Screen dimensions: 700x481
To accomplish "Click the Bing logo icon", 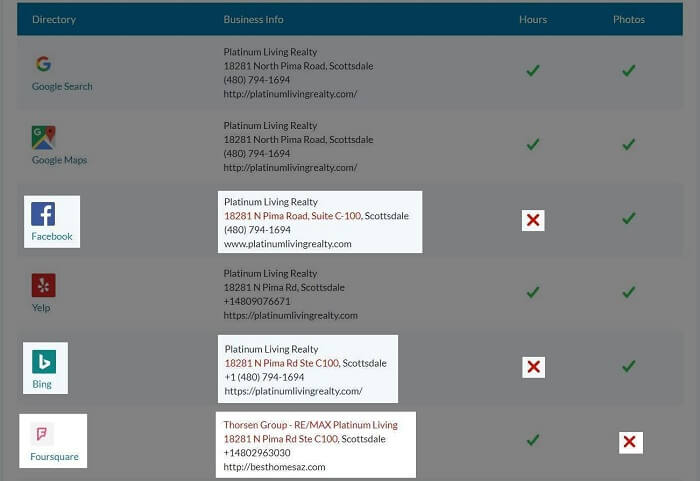I will 44,361.
